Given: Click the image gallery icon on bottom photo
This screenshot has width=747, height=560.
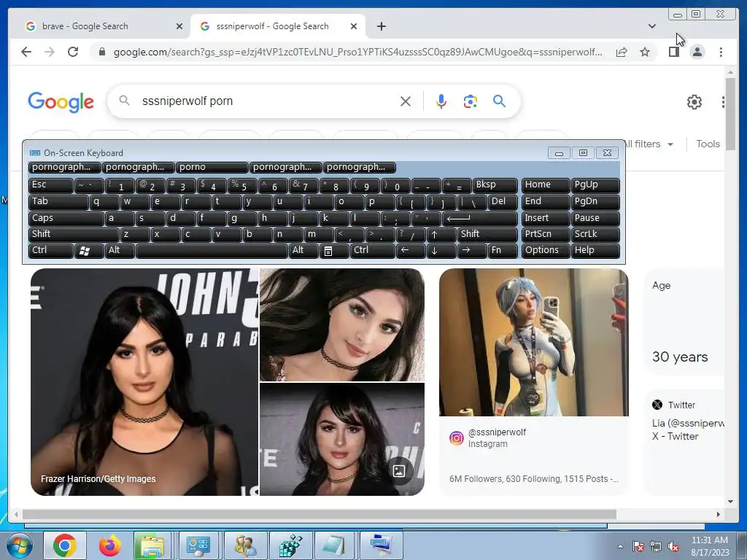Looking at the screenshot, I should [399, 471].
